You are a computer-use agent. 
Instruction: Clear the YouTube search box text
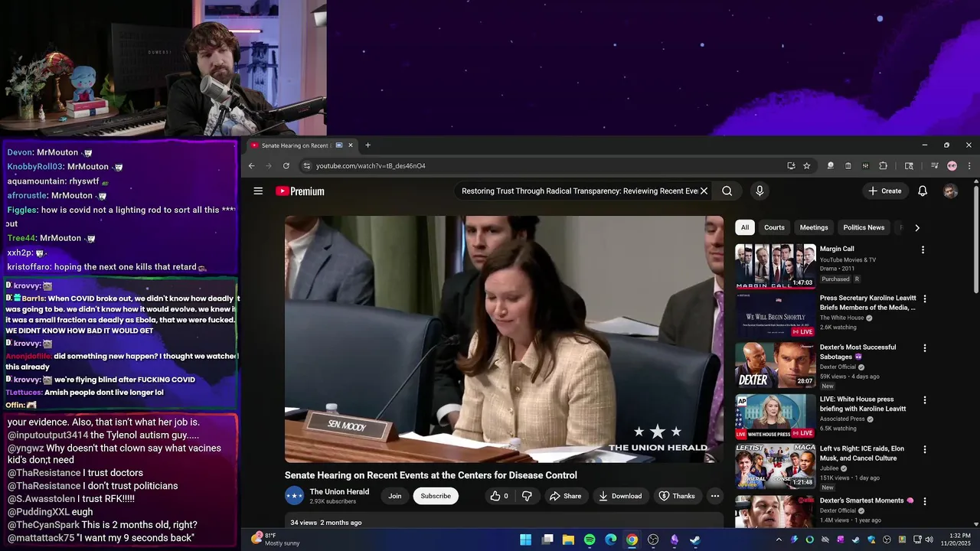[x=704, y=191]
